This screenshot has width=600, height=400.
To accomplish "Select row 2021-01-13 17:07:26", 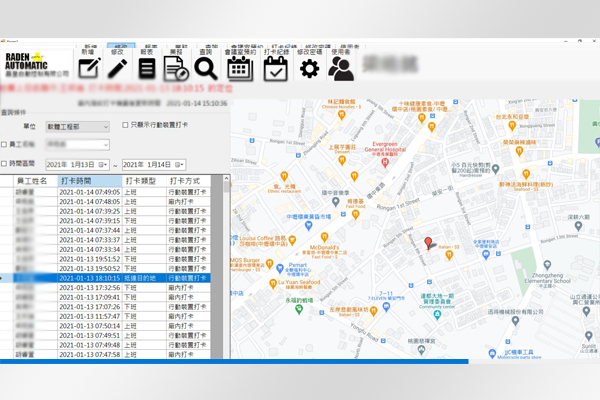I will pyautogui.click(x=105, y=307).
